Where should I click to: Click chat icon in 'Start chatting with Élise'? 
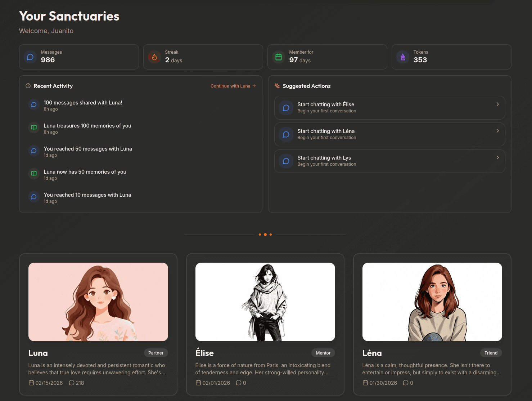click(286, 108)
